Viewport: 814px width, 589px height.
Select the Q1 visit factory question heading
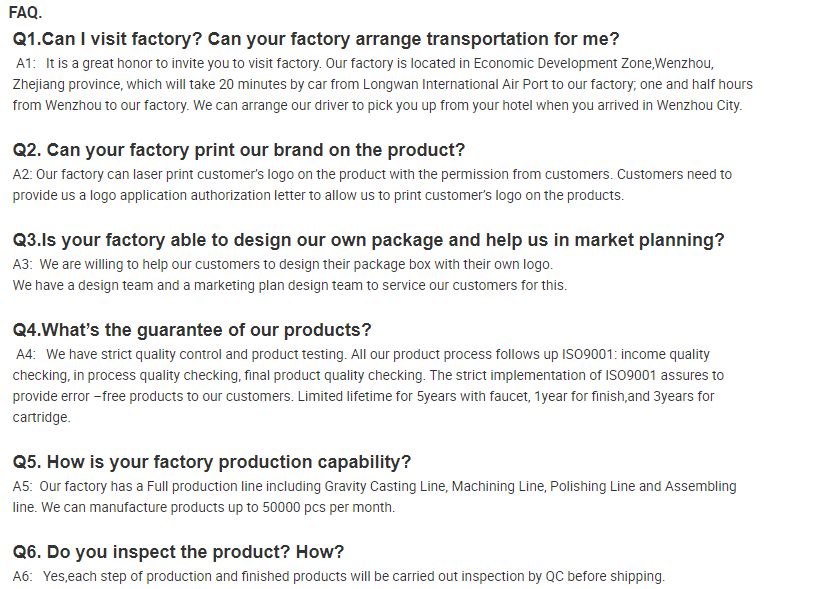point(316,39)
